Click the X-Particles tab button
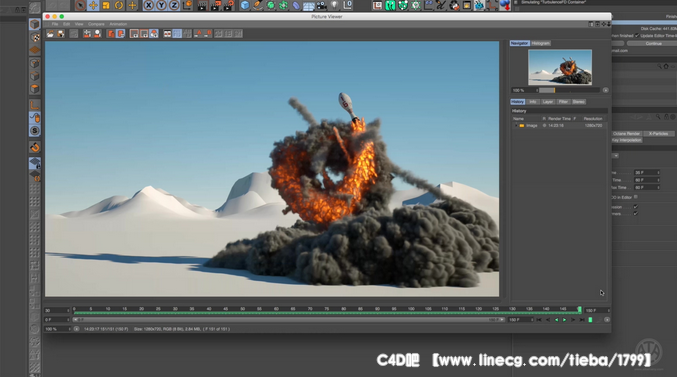Image resolution: width=677 pixels, height=377 pixels. (658, 134)
